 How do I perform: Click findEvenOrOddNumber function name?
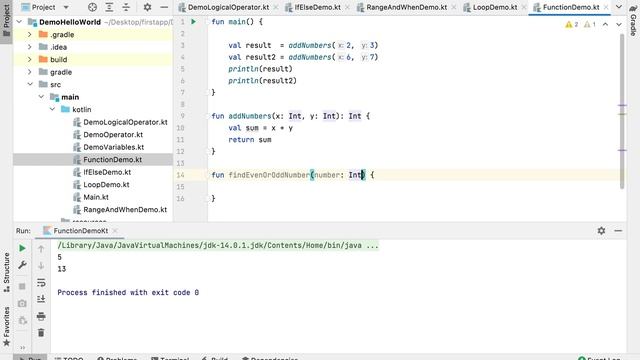click(x=269, y=175)
